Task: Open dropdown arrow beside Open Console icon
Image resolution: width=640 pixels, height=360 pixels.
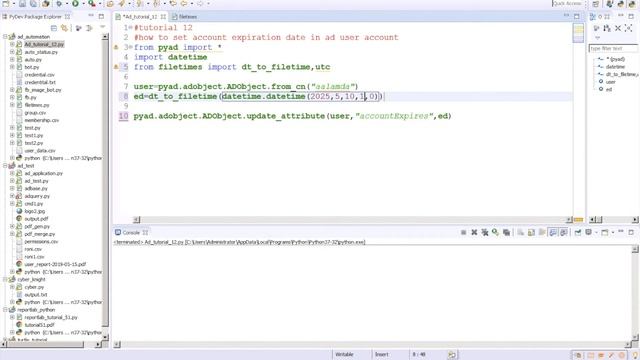Action: [612, 232]
